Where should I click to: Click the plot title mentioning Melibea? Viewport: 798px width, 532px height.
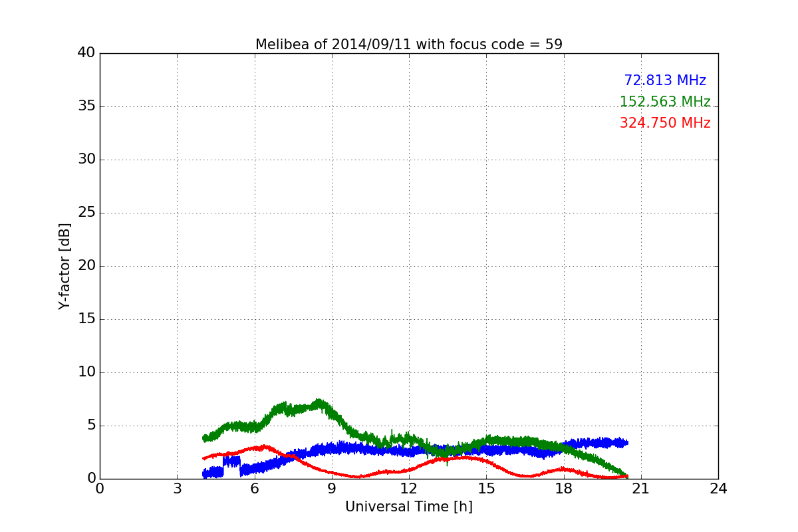409,45
